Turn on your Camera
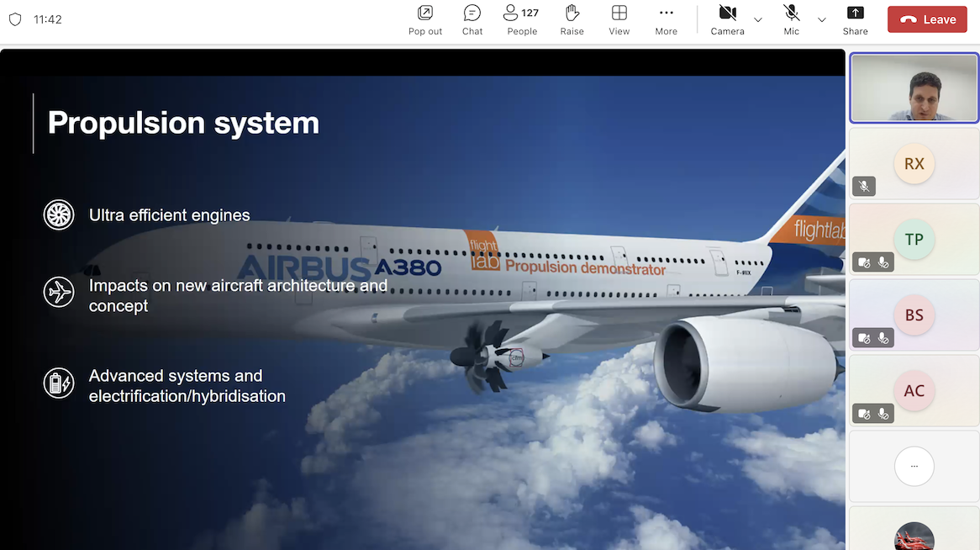980x550 pixels. (x=727, y=19)
